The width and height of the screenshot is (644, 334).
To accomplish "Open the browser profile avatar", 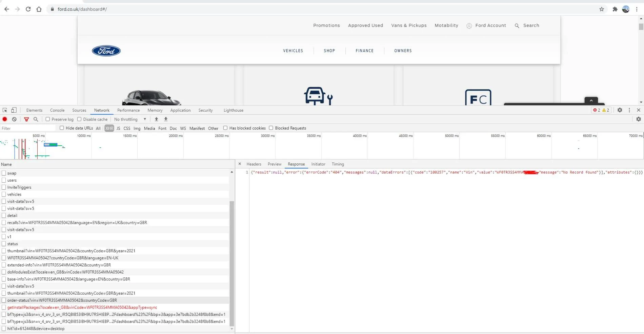I will click(x=626, y=9).
